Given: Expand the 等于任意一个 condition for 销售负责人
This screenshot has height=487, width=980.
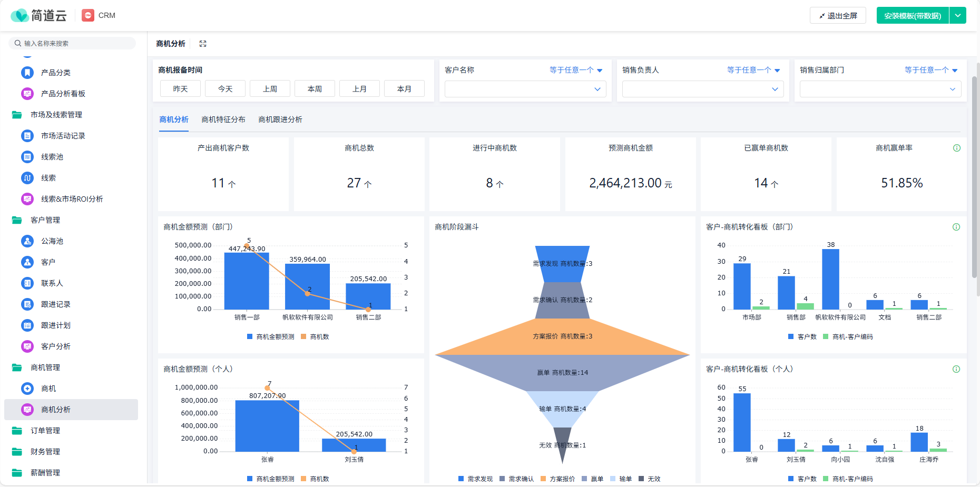Looking at the screenshot, I should tap(753, 70).
